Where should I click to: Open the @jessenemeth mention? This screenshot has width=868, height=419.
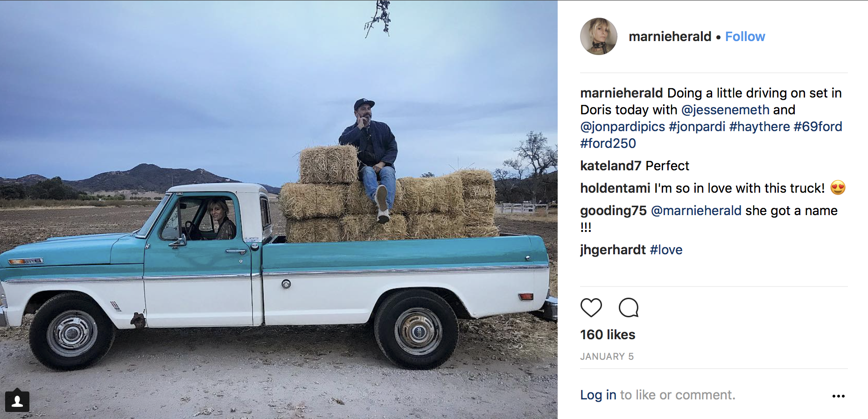[x=725, y=110]
